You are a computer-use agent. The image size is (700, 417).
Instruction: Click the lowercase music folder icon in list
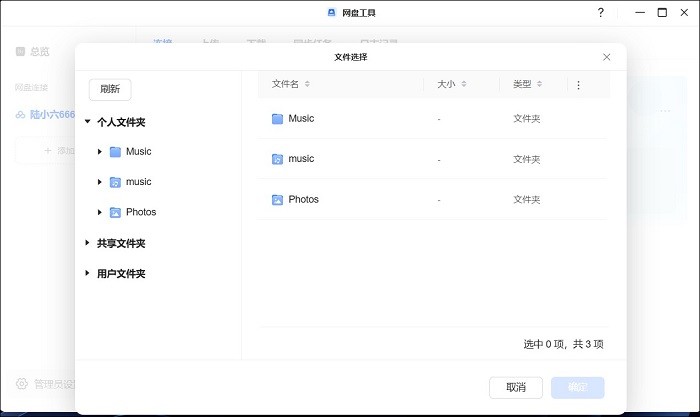pyautogui.click(x=277, y=159)
